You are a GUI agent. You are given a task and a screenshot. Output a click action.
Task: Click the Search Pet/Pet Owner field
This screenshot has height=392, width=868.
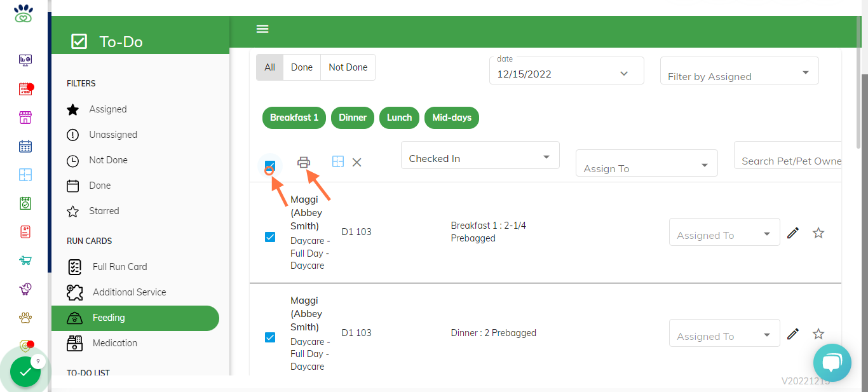pos(788,155)
